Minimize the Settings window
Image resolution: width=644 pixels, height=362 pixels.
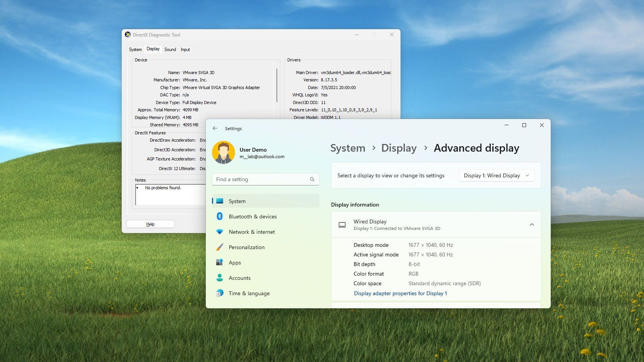506,125
